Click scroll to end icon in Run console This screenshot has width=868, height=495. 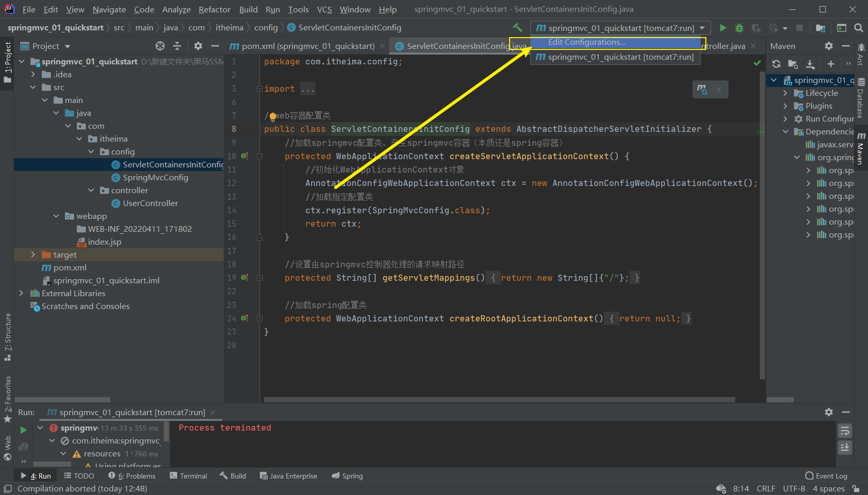(845, 447)
